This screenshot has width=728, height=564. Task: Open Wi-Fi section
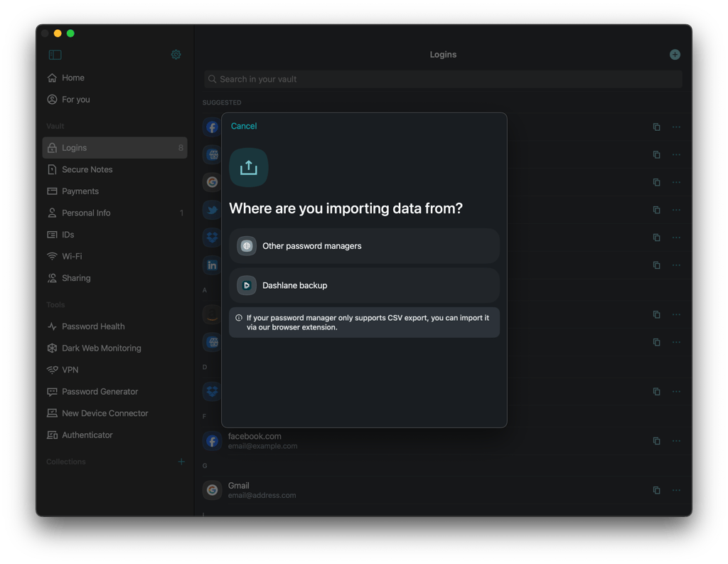coord(114,256)
